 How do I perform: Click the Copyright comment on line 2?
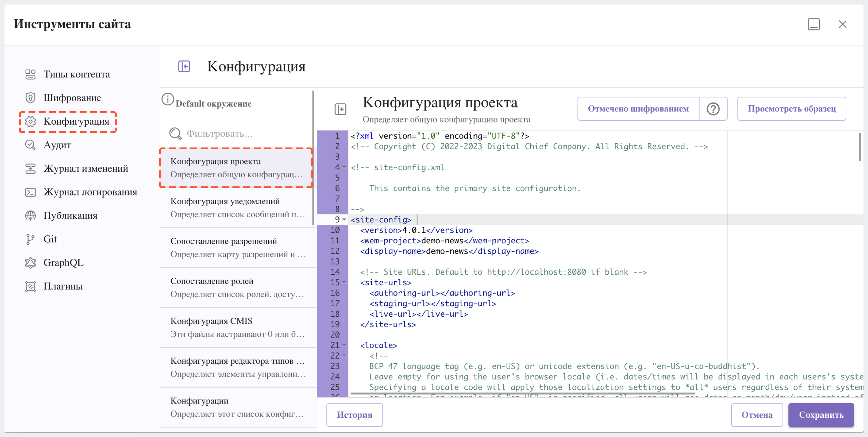coord(529,146)
